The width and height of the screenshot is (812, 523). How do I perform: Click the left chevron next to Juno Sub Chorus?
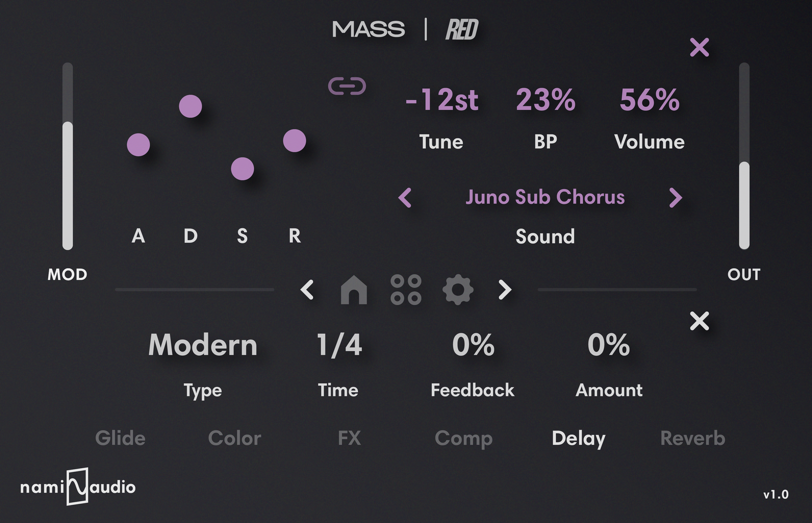tap(404, 198)
